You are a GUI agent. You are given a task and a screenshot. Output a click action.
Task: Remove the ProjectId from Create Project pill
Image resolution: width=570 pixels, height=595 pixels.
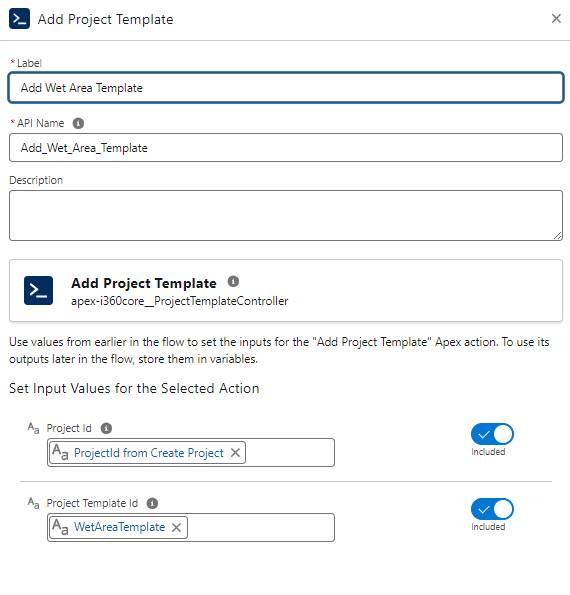(x=235, y=453)
